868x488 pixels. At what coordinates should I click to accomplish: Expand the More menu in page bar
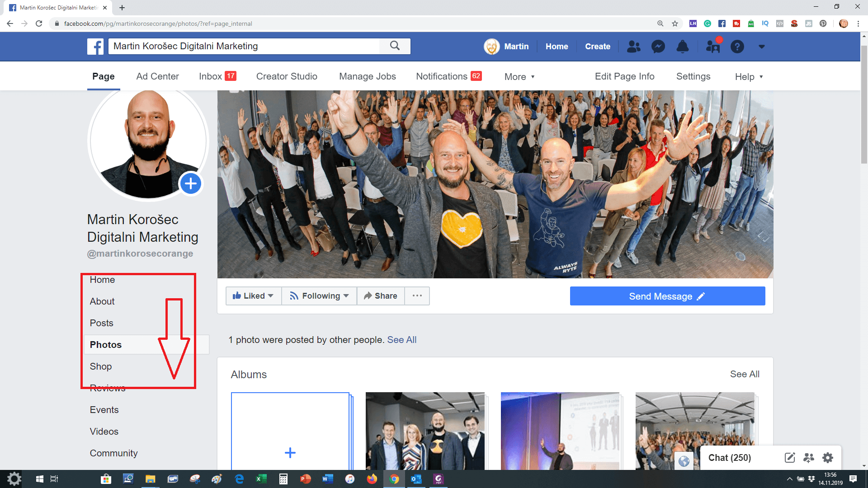519,77
